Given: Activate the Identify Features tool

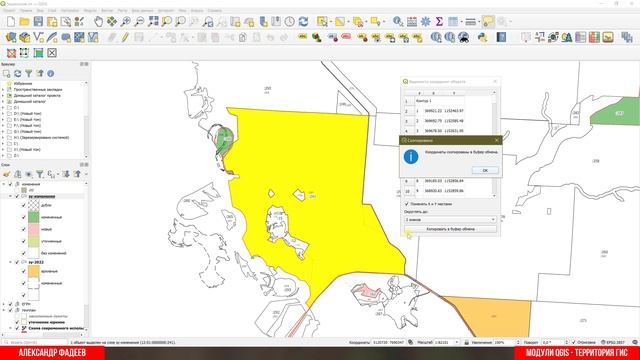Looking at the screenshot, I should coord(398,21).
